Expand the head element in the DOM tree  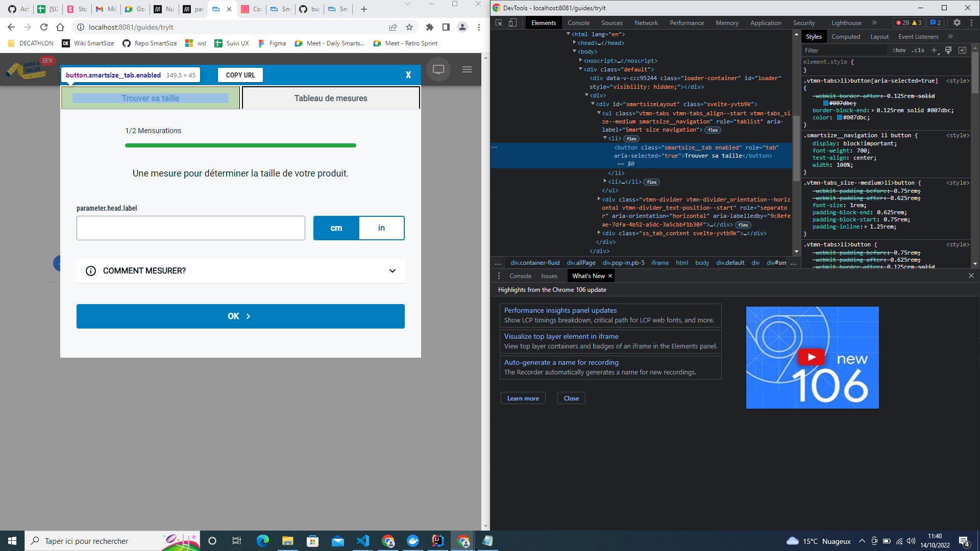pyautogui.click(x=575, y=43)
